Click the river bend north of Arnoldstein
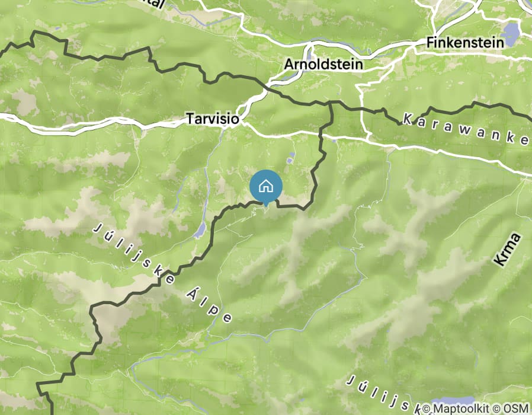Image resolution: width=532 pixels, height=415 pixels. (x=310, y=51)
